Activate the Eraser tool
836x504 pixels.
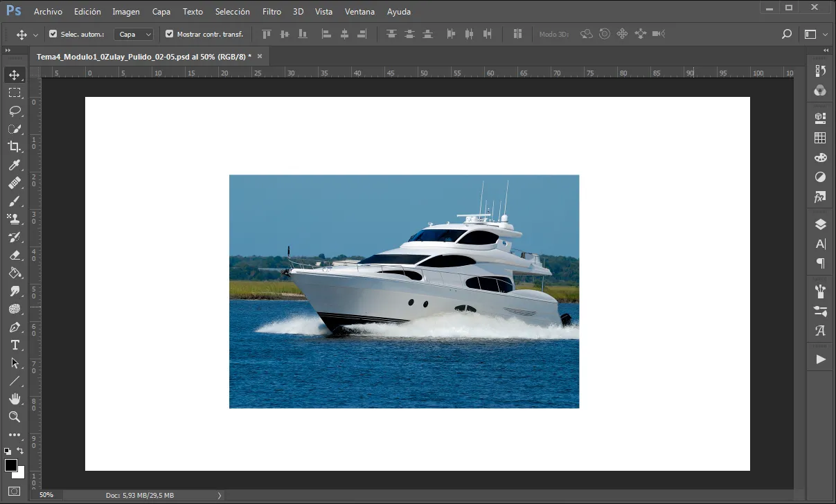(15, 255)
